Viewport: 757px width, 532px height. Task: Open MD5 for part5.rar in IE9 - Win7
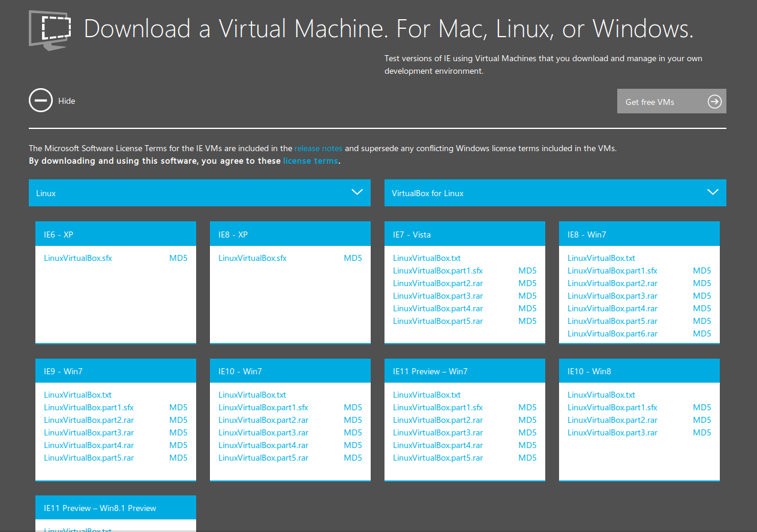click(x=178, y=458)
